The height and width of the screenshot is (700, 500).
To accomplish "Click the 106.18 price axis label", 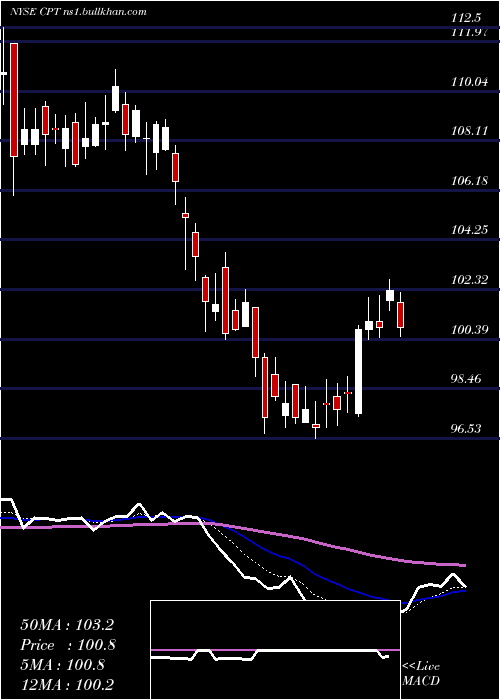I will 469,180.
